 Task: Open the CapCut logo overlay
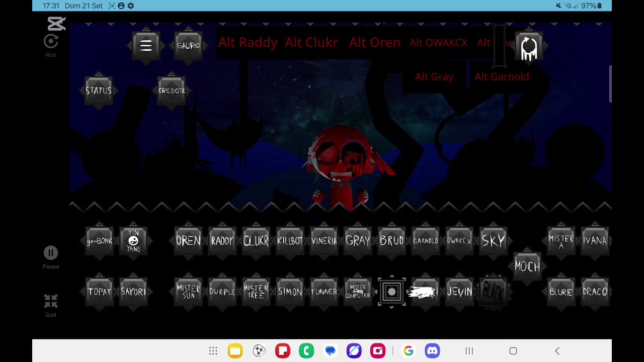pyautogui.click(x=56, y=24)
